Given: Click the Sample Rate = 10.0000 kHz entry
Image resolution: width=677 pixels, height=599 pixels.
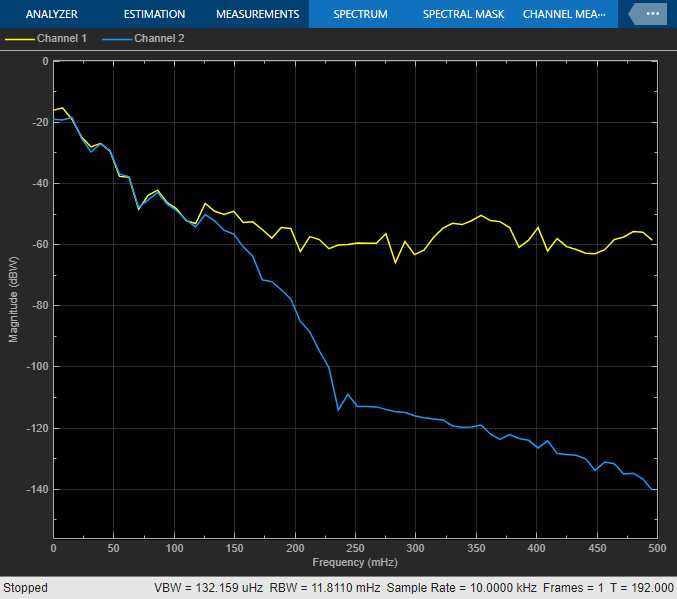Looking at the screenshot, I should click(x=462, y=588).
